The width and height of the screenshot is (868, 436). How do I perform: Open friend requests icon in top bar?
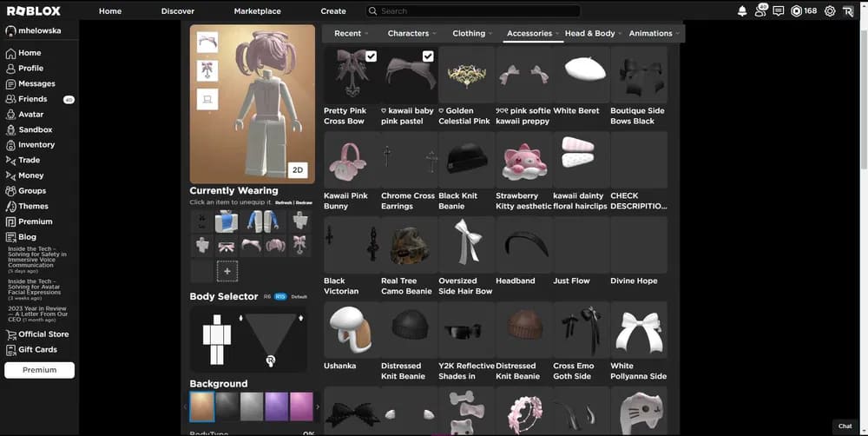click(x=760, y=11)
